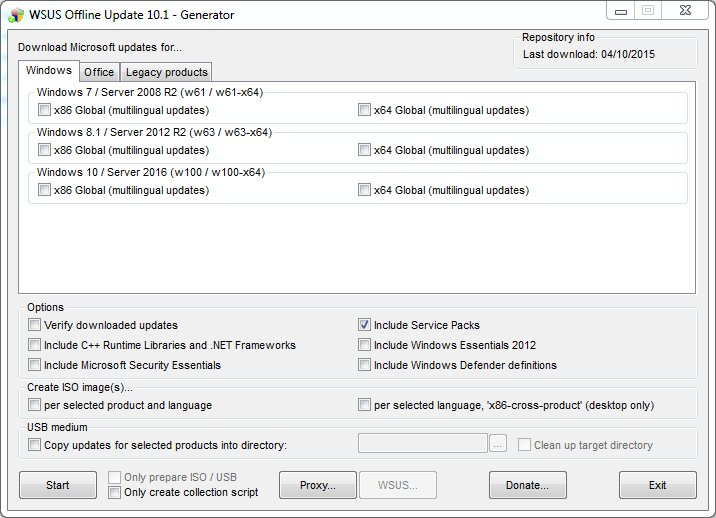The width and height of the screenshot is (716, 518).
Task: Minimize the WSUS Offline Update window
Action: coord(622,10)
